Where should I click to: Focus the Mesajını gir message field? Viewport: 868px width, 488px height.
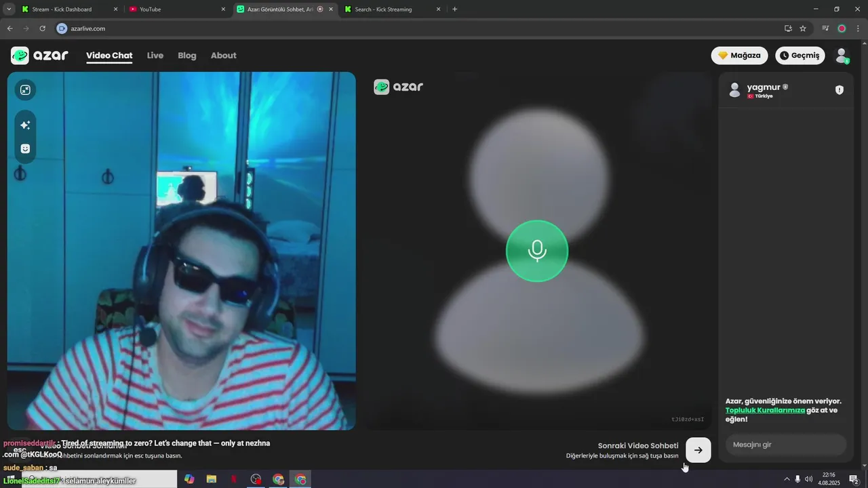click(x=786, y=445)
